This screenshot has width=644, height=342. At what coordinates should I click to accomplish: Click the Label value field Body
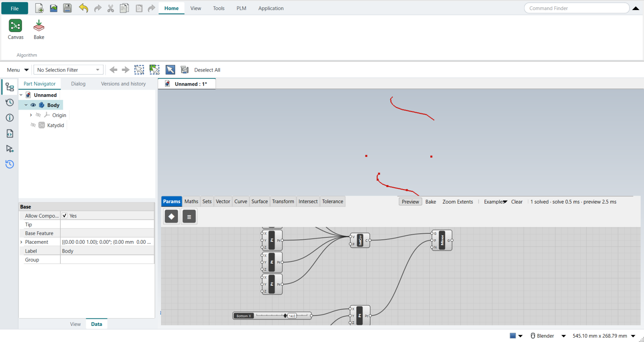107,251
